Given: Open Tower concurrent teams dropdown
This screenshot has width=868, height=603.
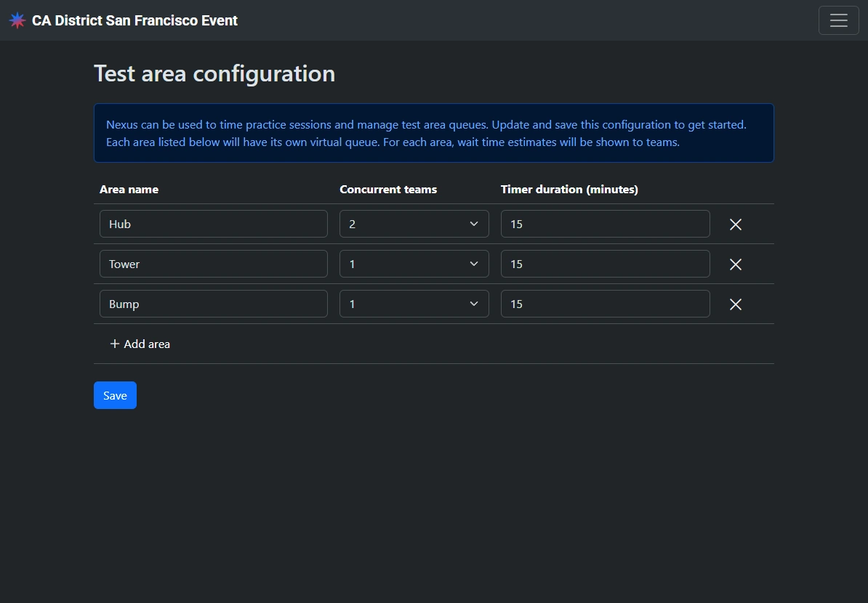Looking at the screenshot, I should click(x=414, y=264).
